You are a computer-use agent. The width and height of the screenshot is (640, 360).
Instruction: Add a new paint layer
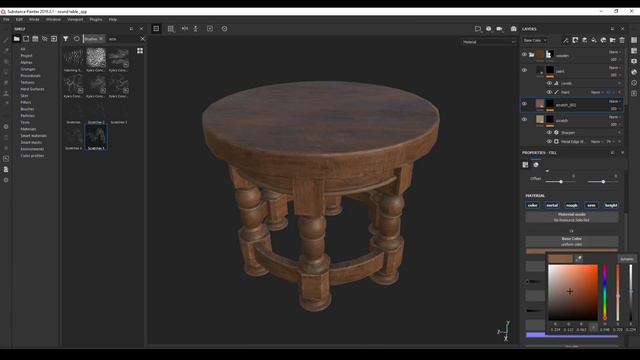click(584, 40)
